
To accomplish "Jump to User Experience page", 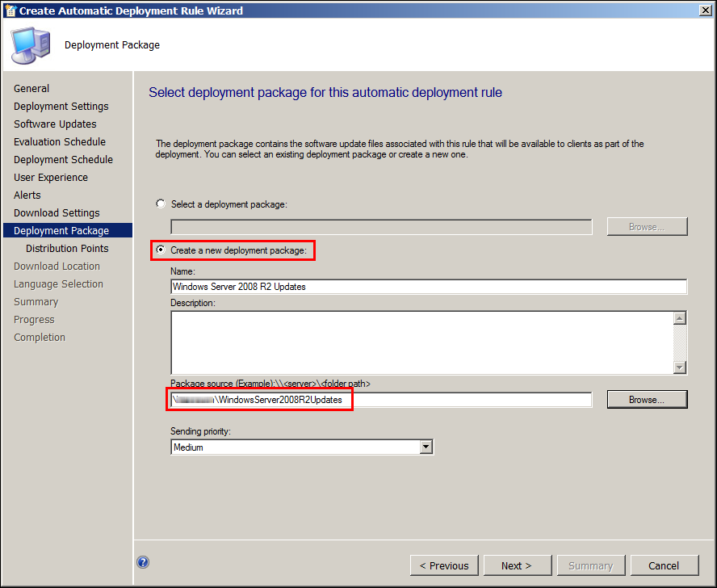I will click(51, 178).
